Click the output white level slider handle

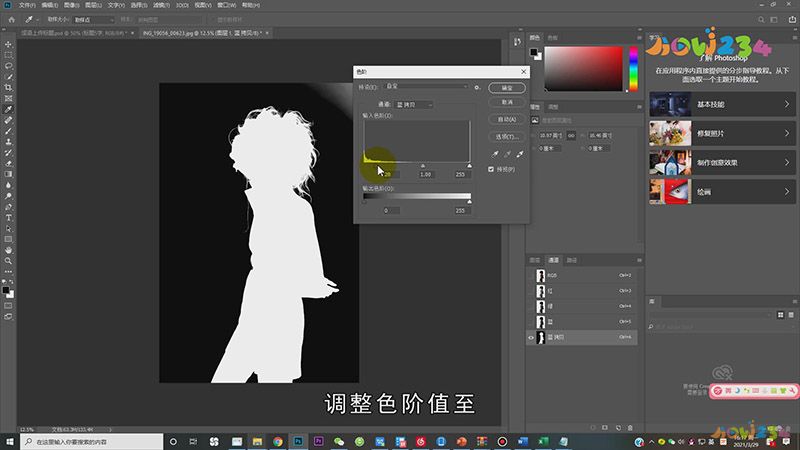pyautogui.click(x=469, y=202)
